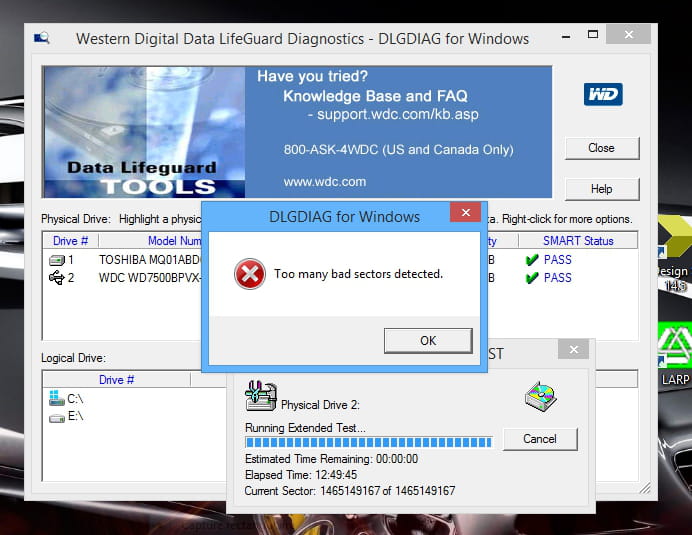Screen dimensions: 692x535
Task: Click PASS status of TOSHIBA drive
Action: [558, 260]
